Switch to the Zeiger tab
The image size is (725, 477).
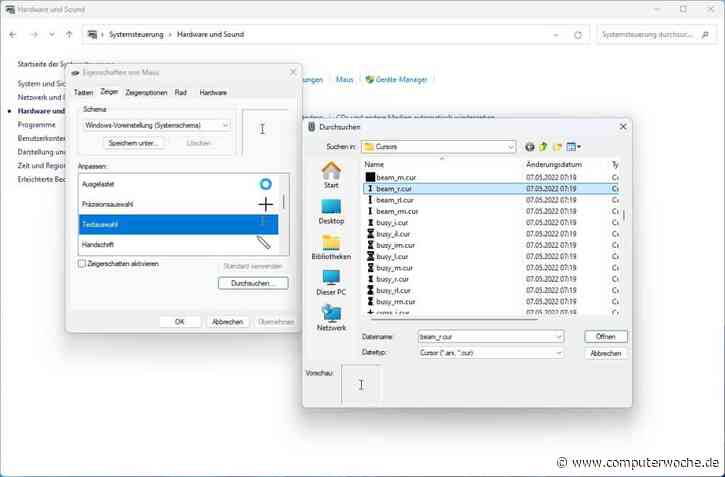point(109,92)
